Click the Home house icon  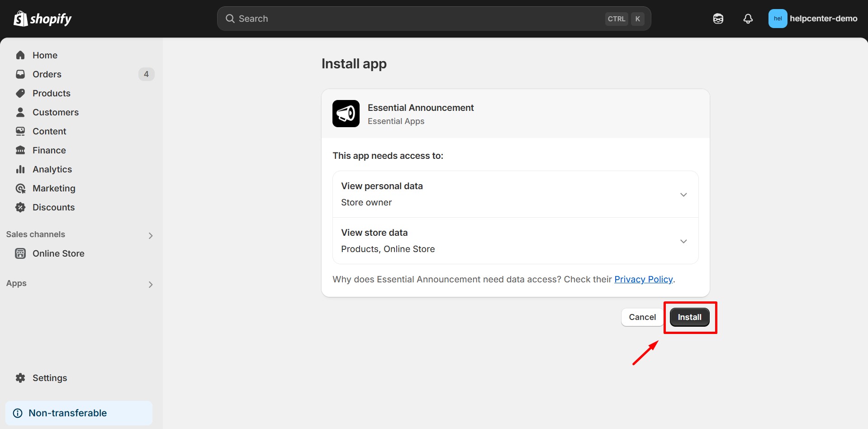tap(20, 55)
